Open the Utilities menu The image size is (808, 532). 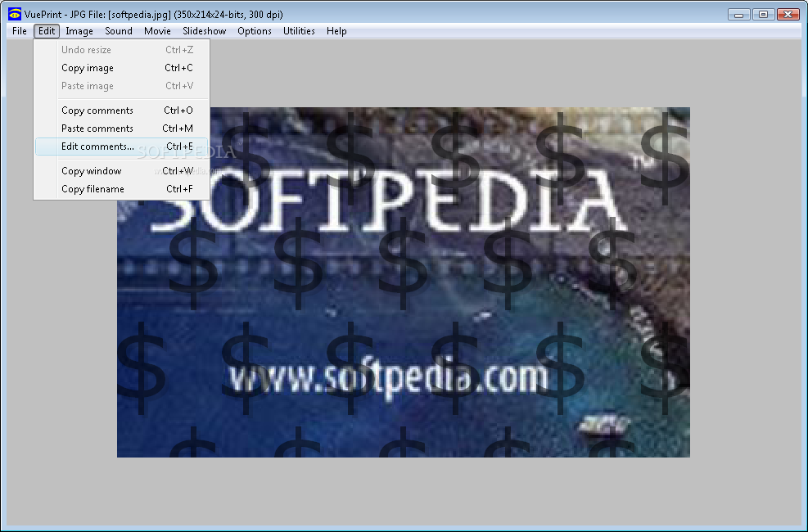point(299,31)
